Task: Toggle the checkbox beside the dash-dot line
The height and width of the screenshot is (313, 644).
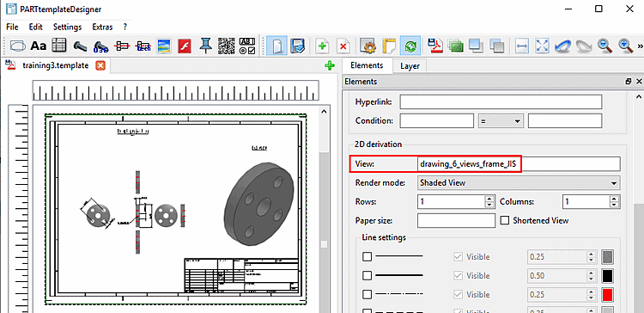Action: (367, 294)
